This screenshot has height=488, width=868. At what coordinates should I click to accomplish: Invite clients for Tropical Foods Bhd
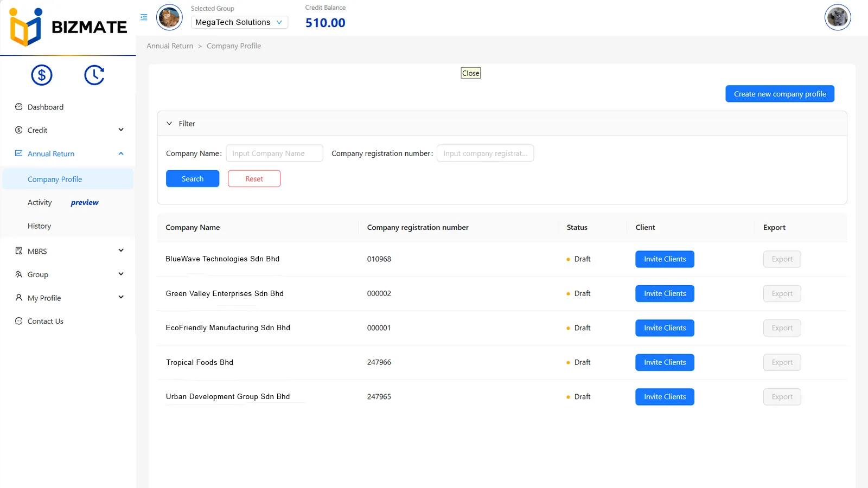pyautogui.click(x=665, y=363)
